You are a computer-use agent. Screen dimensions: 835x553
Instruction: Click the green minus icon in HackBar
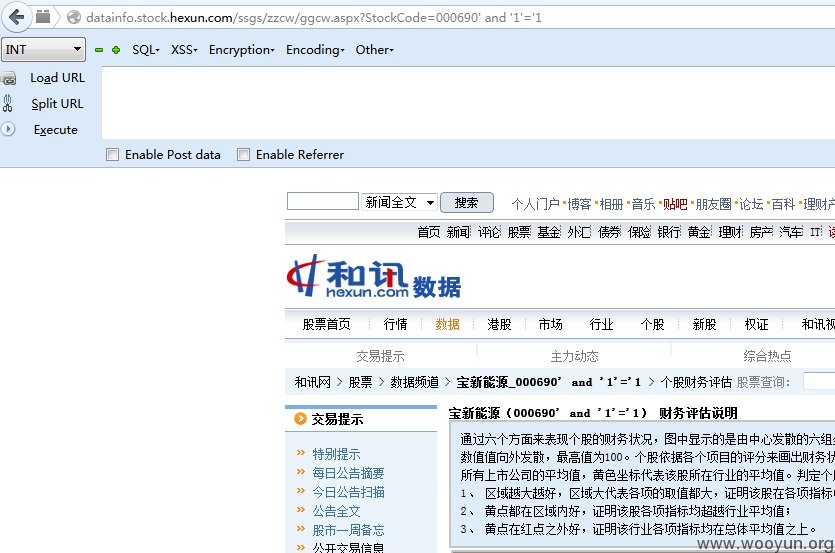(x=99, y=50)
